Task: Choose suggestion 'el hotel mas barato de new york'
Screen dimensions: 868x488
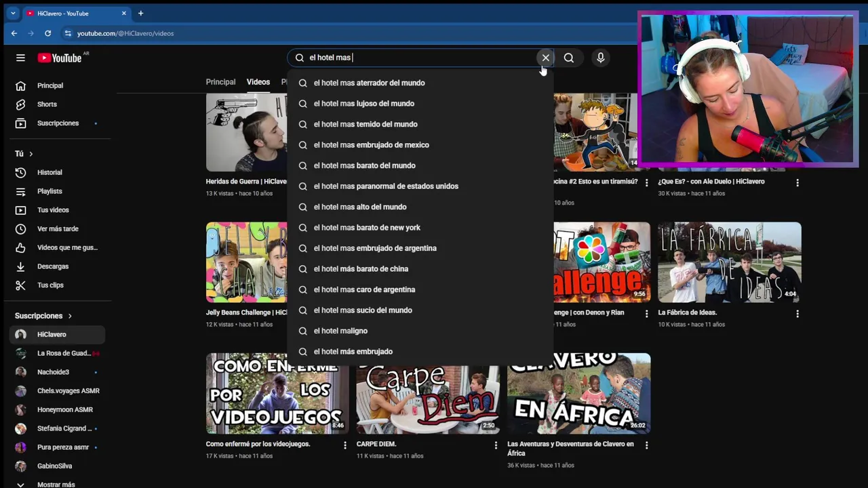Action: click(420, 228)
